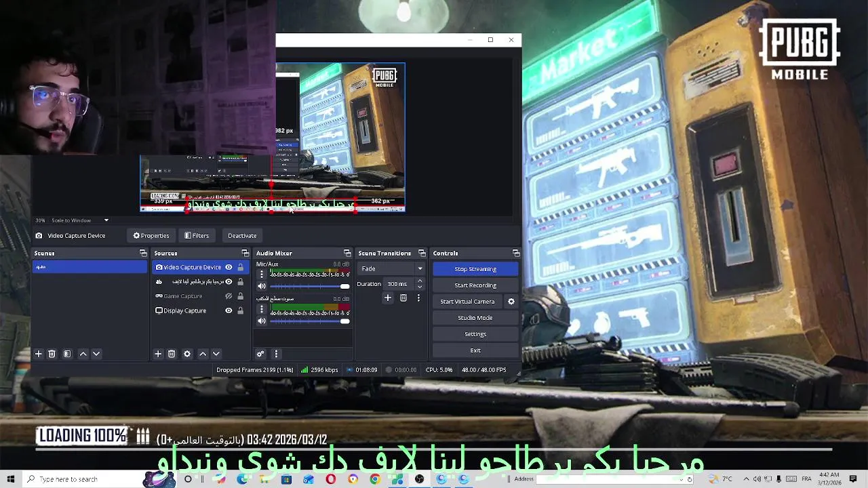This screenshot has height=488, width=868.
Task: Click Exit in Controls panel
Action: tap(475, 350)
